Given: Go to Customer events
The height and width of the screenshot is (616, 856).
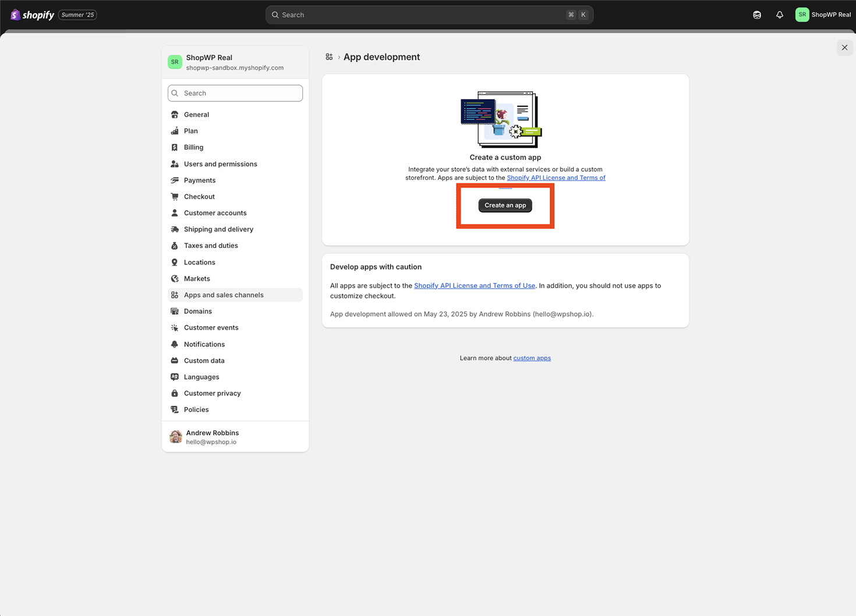Looking at the screenshot, I should pyautogui.click(x=235, y=328).
